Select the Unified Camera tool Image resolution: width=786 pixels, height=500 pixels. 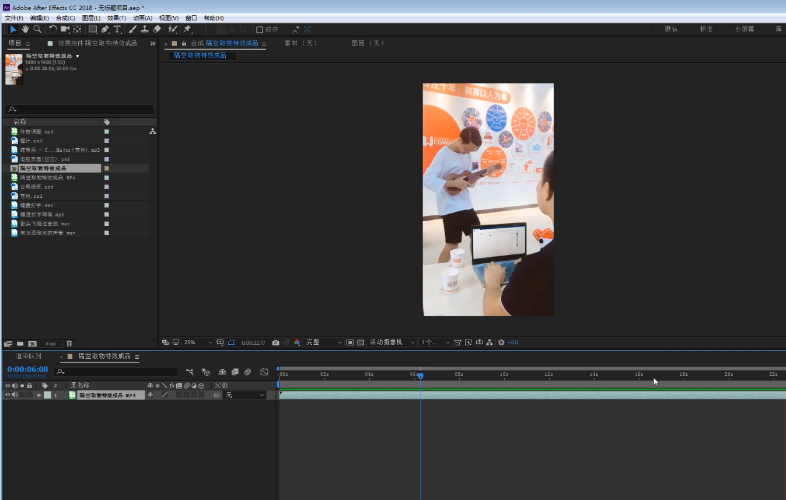[65, 30]
